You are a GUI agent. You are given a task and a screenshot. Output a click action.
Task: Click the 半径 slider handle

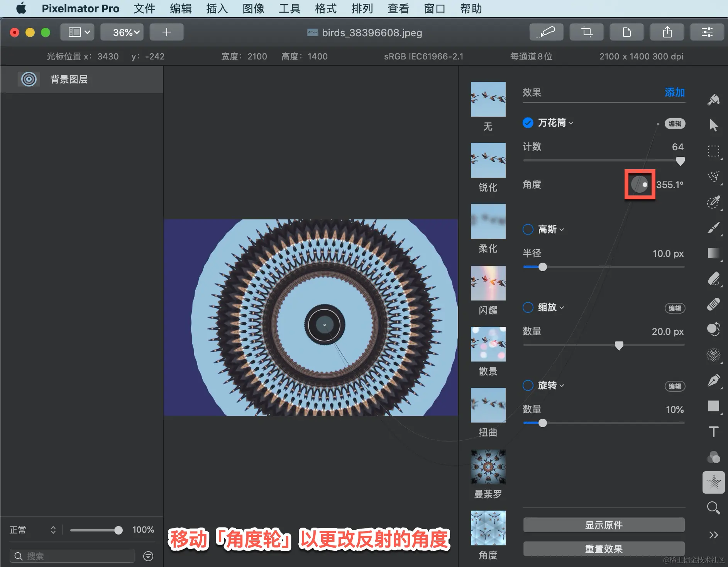point(542,267)
